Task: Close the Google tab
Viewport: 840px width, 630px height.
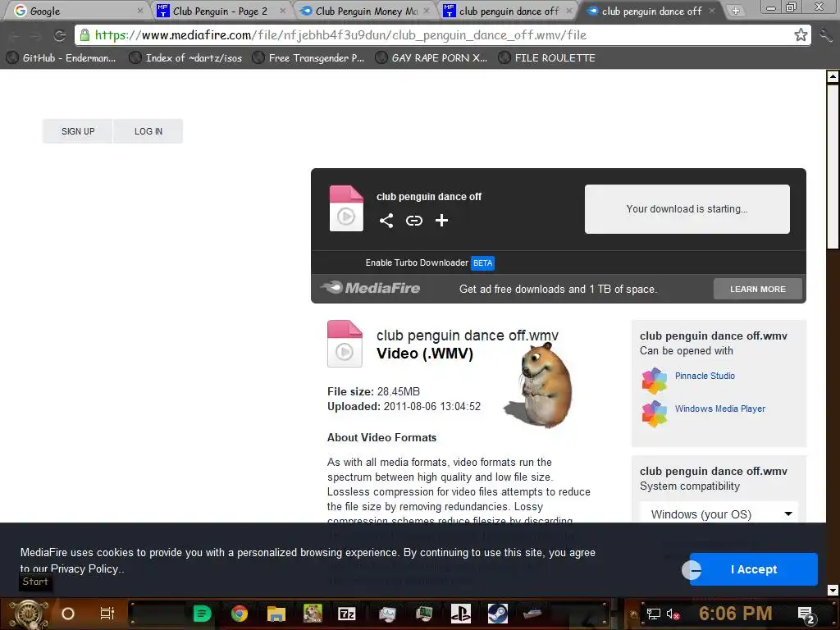Action: coord(139,10)
